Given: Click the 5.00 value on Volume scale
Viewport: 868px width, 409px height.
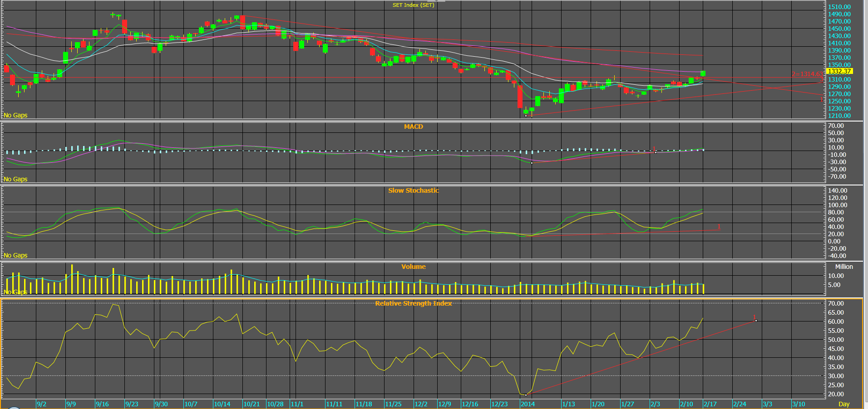Looking at the screenshot, I should 834,285.
